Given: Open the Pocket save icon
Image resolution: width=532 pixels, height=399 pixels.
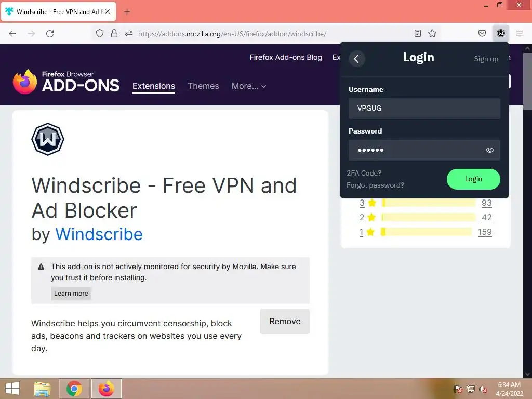Looking at the screenshot, I should tap(482, 33).
